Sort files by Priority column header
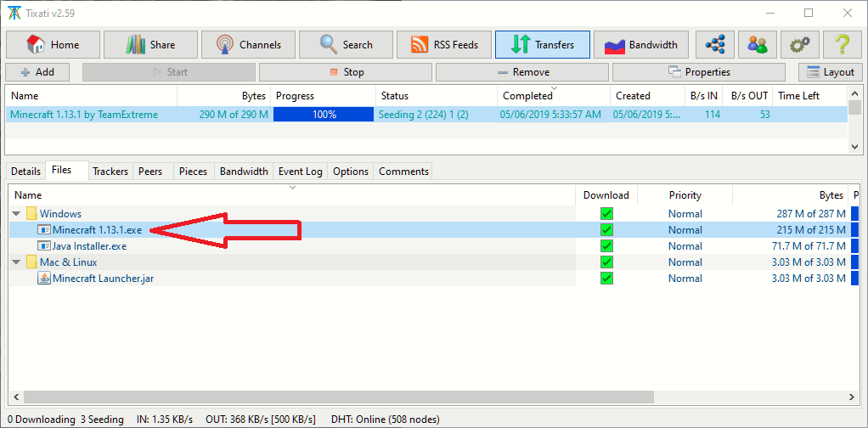Viewport: 868px width, 428px height. (x=685, y=195)
